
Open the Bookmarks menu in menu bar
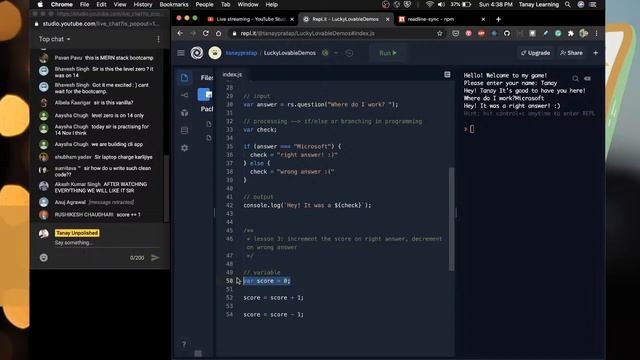[x=174, y=4]
